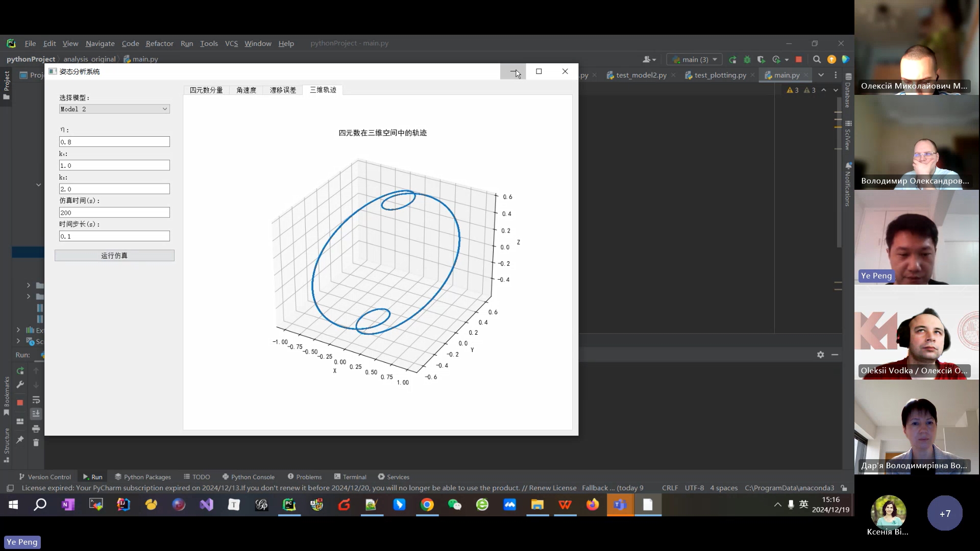The width and height of the screenshot is (980, 551).
Task: Expand the editor tabs overflow chevron
Action: [x=821, y=75]
